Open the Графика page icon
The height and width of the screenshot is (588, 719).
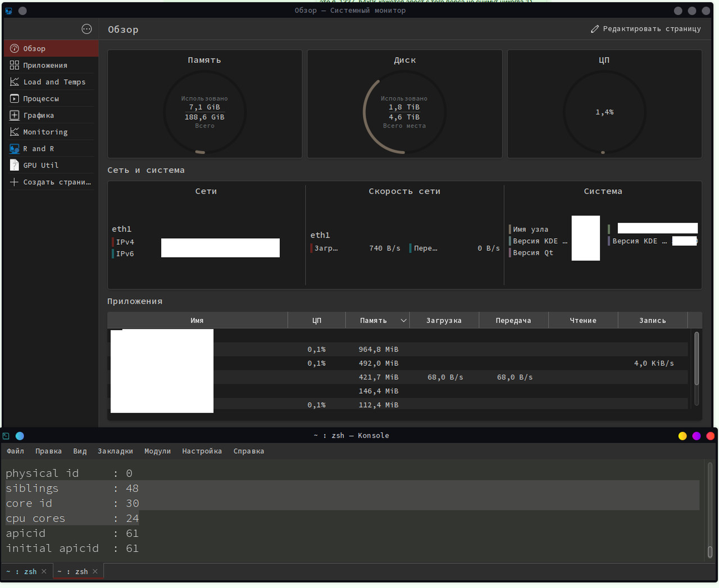pos(15,115)
